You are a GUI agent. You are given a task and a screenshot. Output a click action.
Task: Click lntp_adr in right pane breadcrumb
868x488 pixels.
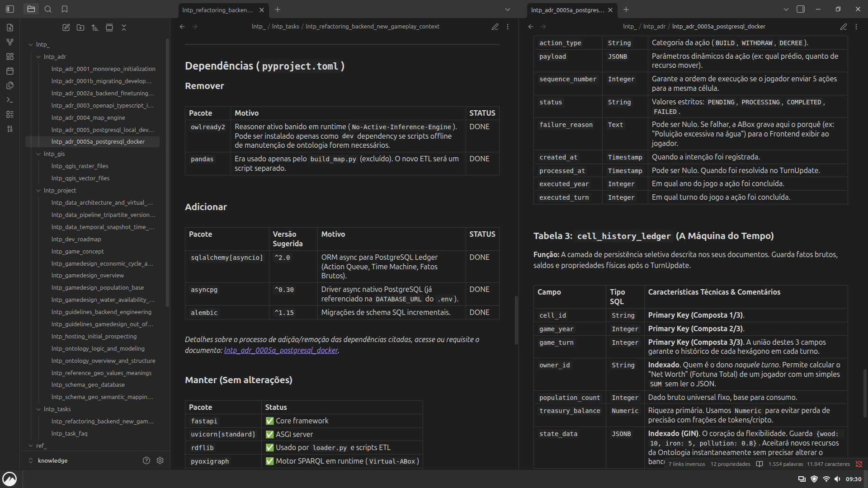tap(654, 27)
